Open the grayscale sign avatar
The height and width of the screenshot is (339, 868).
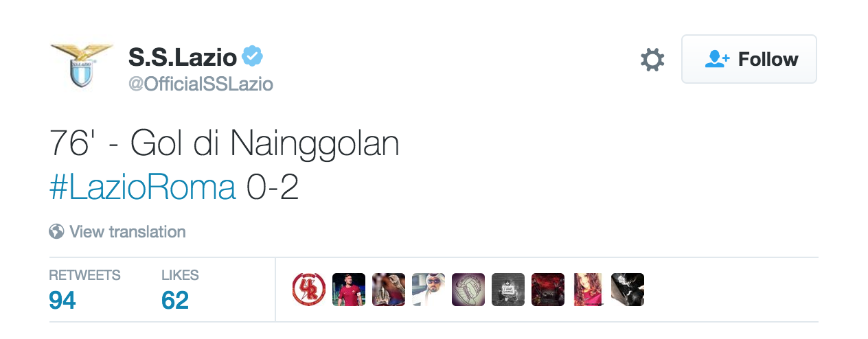508,290
